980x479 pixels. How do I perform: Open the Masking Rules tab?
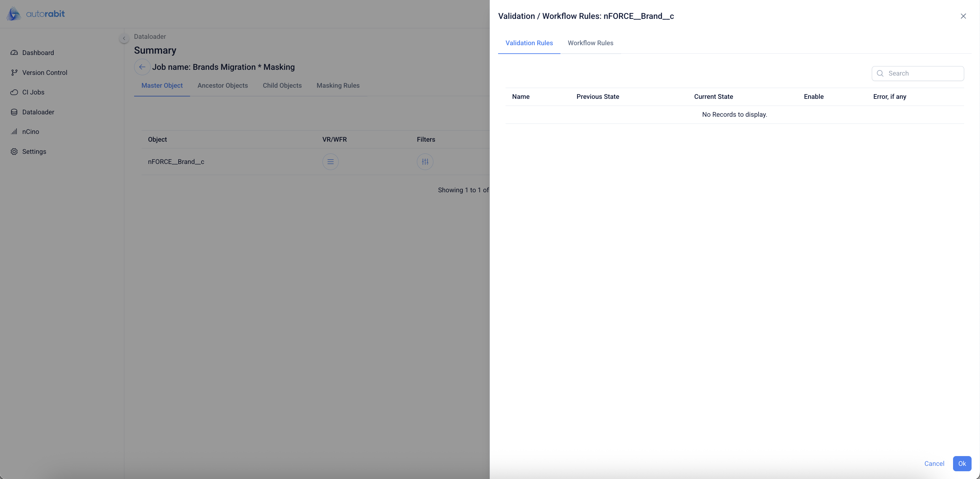click(x=338, y=86)
